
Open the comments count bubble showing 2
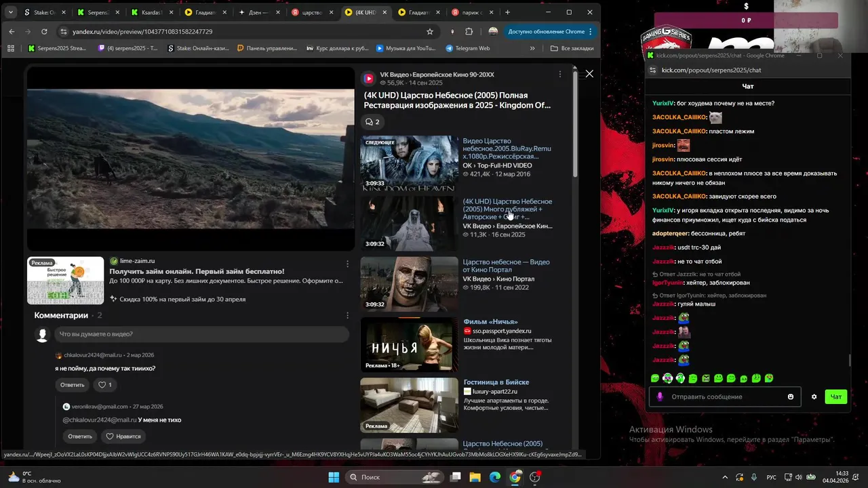[372, 122]
